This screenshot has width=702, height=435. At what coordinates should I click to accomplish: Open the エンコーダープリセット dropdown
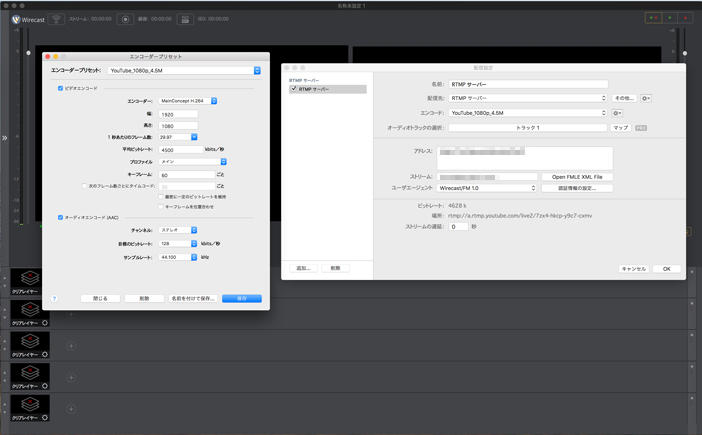tap(184, 71)
